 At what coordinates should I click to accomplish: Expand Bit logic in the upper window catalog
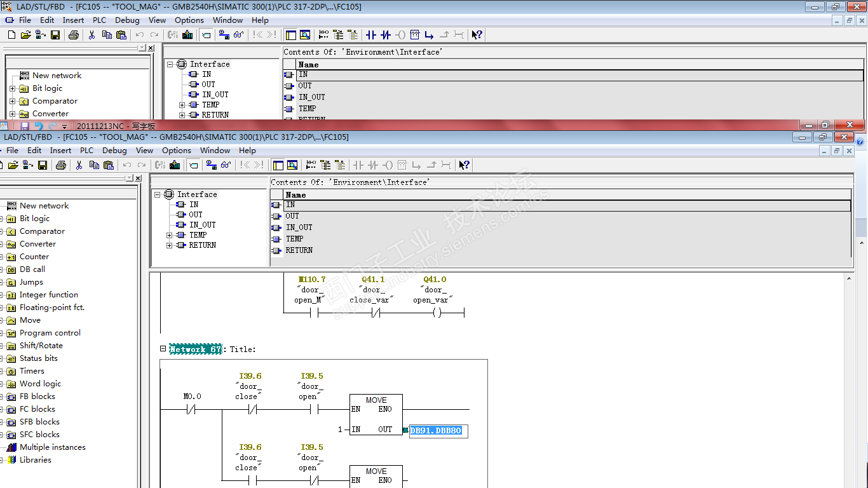[x=12, y=89]
